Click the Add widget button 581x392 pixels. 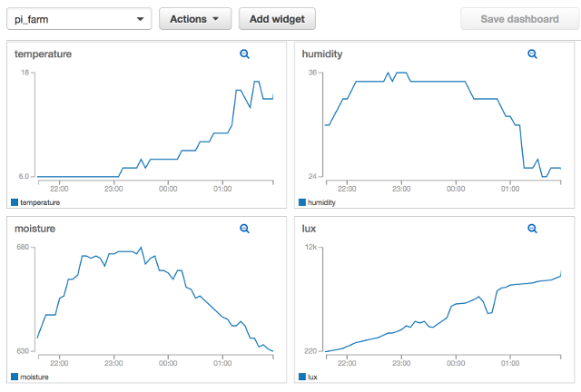pyautogui.click(x=278, y=18)
